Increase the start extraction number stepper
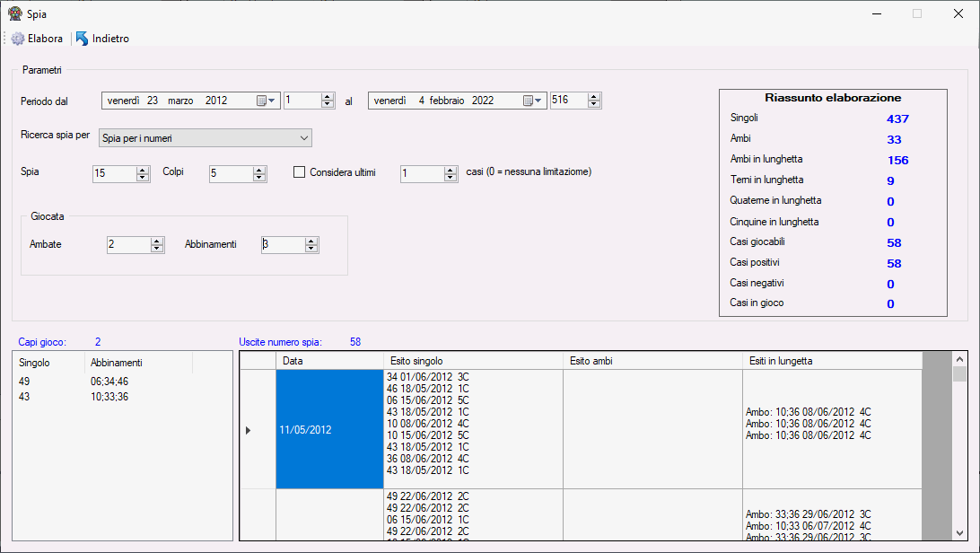Screen dimensions: 980x553 328,97
